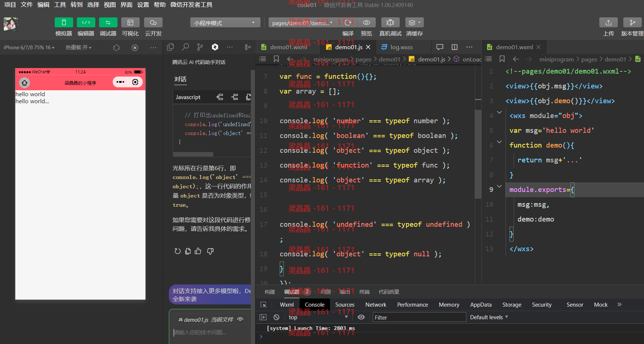Click the console Filter input
644x344 pixels.
[x=419, y=317]
